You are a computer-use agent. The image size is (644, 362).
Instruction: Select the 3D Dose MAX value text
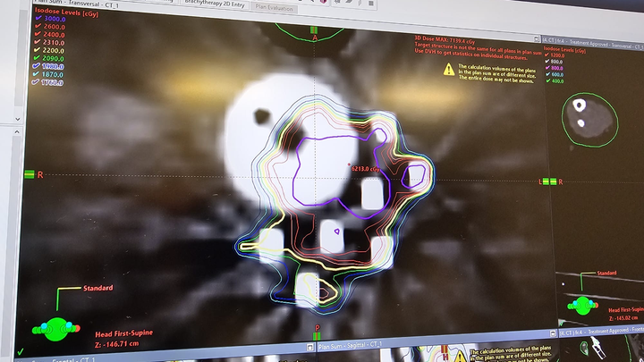click(445, 40)
